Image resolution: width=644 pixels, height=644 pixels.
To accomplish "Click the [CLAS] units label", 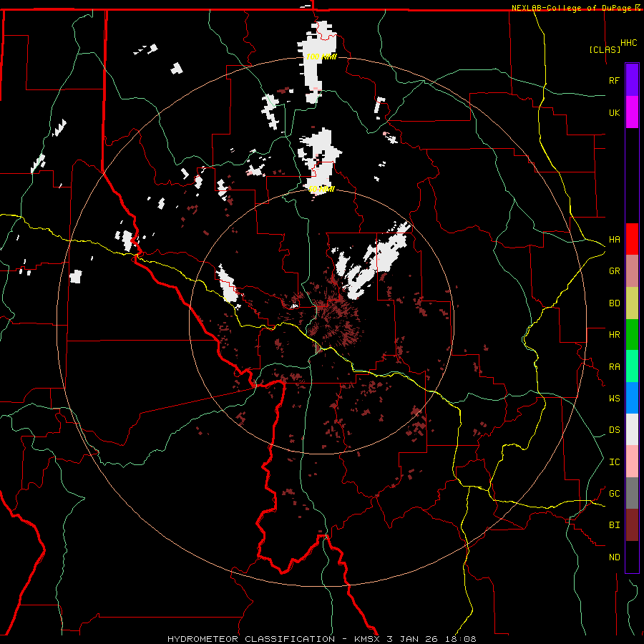I will click(605, 50).
